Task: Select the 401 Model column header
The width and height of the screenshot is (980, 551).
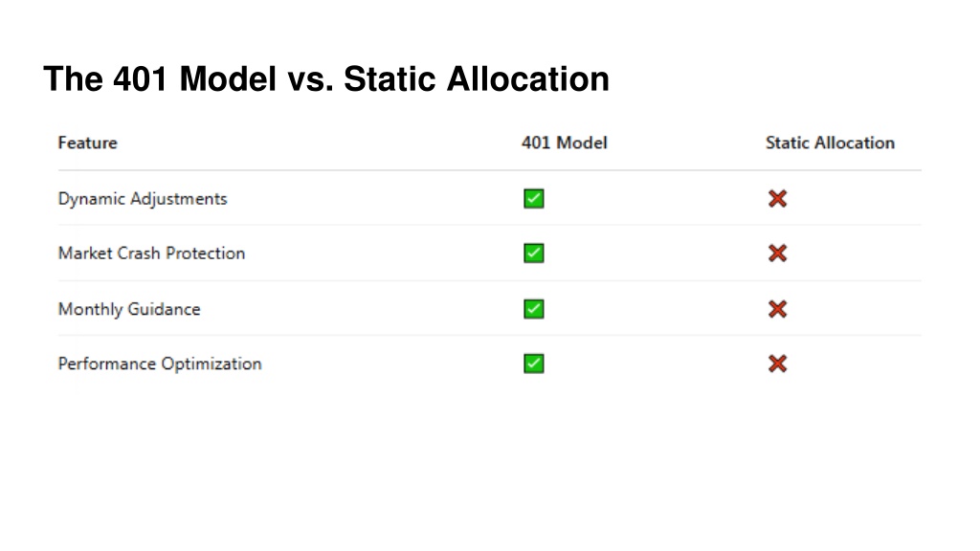Action: [565, 143]
